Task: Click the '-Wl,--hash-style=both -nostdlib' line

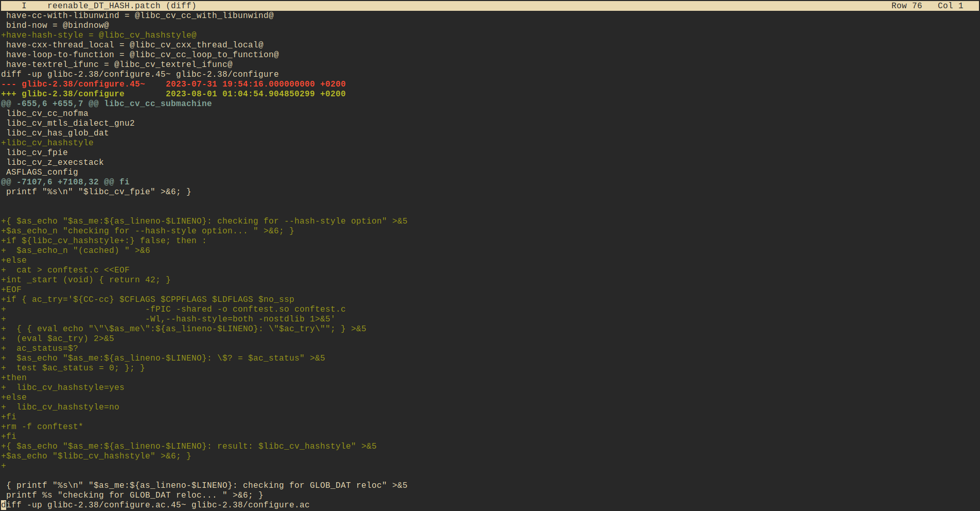Action: pyautogui.click(x=239, y=319)
